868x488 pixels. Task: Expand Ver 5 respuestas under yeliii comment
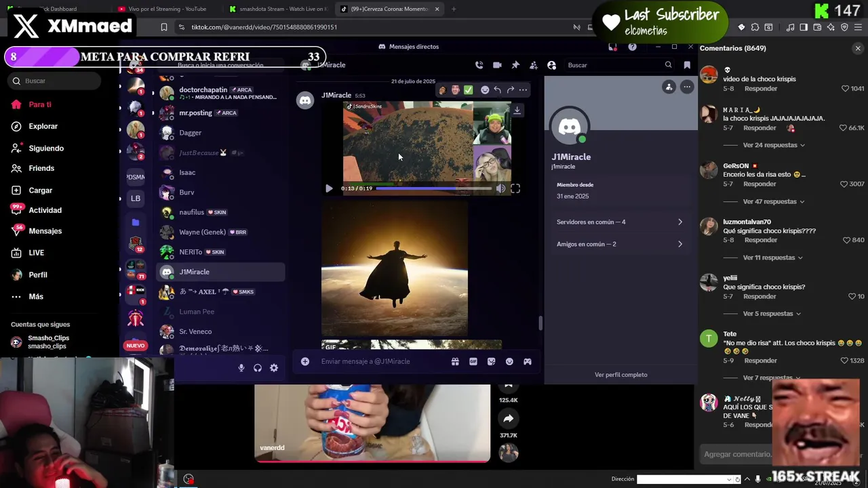772,314
